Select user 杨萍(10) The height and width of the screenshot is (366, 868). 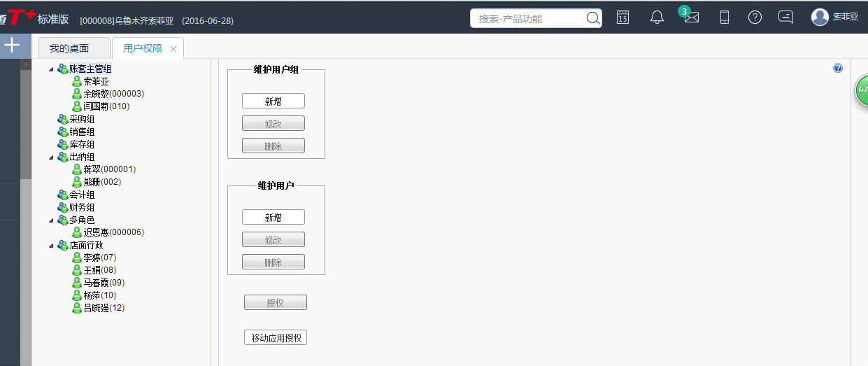point(99,295)
